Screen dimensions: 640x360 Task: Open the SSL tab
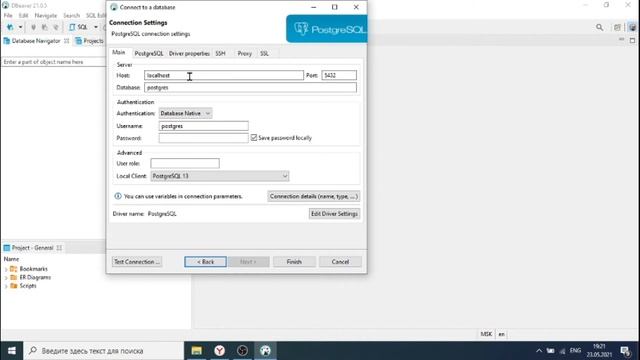coord(264,53)
